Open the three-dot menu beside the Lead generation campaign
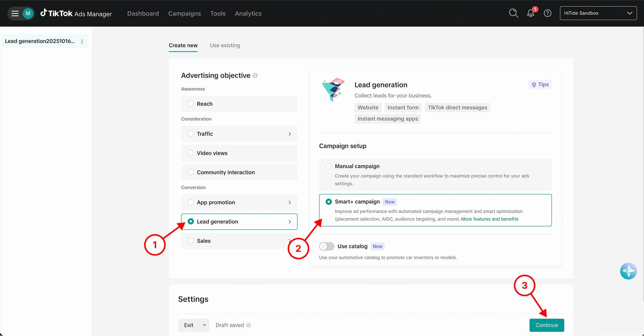This screenshot has height=336, width=644. [x=82, y=42]
